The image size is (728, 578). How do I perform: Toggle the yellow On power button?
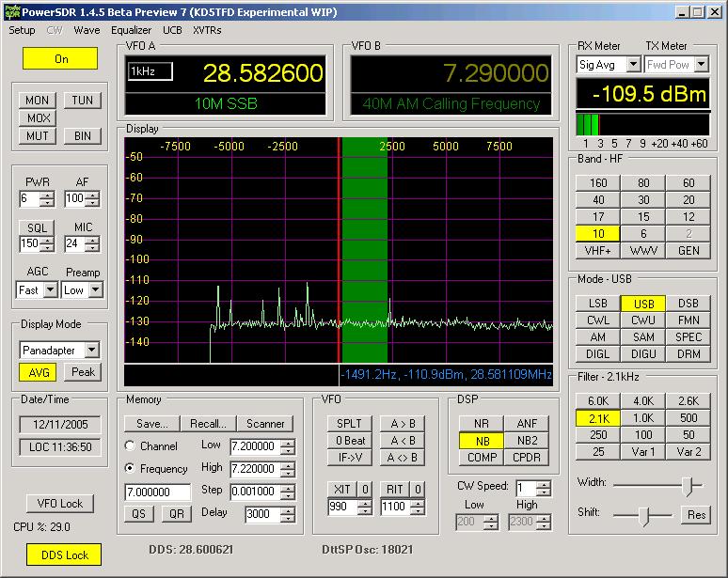pos(60,58)
